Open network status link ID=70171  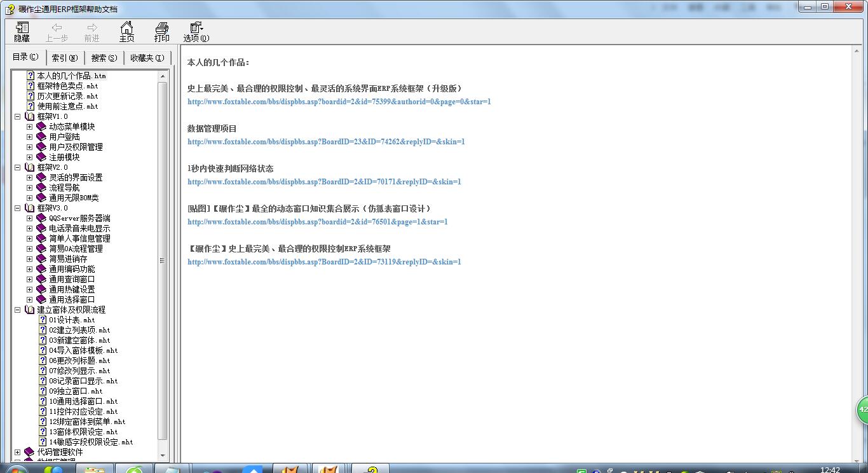tap(324, 182)
